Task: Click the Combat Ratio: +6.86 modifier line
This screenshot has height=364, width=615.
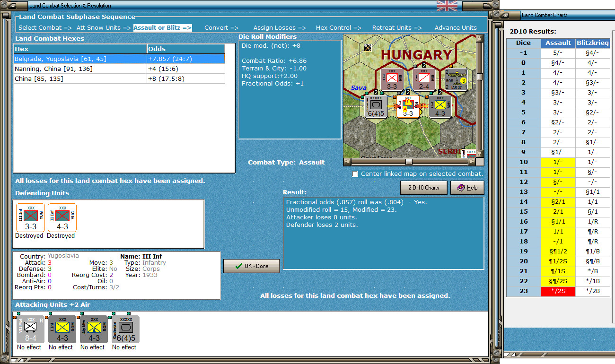Action: pyautogui.click(x=274, y=61)
